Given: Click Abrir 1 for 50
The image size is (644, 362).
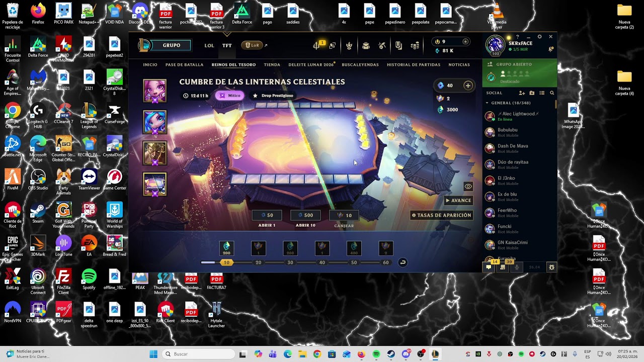Looking at the screenshot, I should click(x=267, y=215).
